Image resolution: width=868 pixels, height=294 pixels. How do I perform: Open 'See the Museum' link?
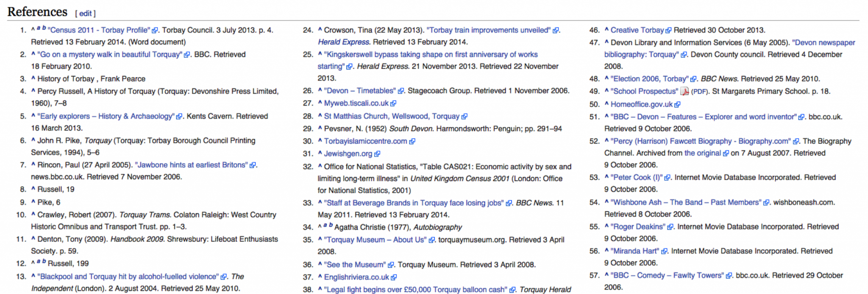click(355, 265)
